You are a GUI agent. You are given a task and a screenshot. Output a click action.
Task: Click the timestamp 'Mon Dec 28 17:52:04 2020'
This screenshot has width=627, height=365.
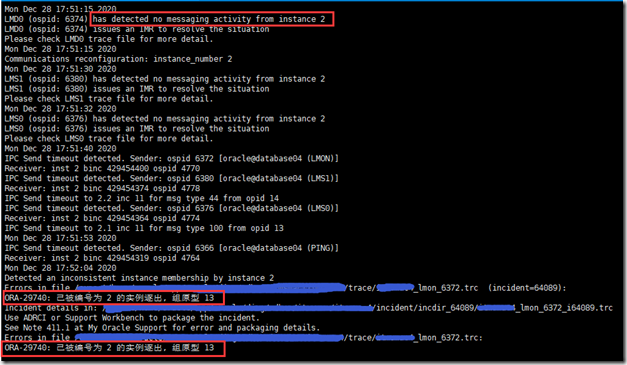(x=60, y=268)
